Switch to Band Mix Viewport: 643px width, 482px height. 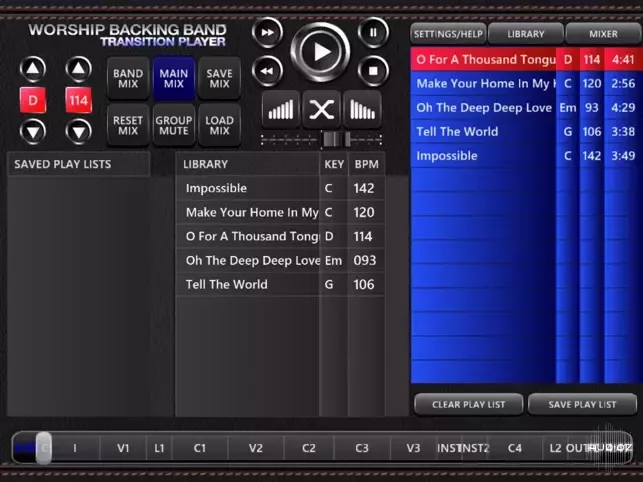click(128, 78)
